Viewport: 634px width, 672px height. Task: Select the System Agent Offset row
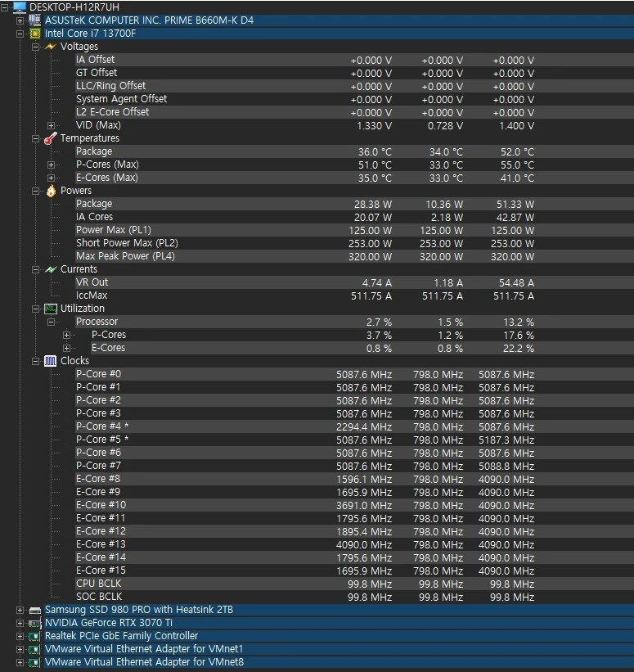point(354,99)
